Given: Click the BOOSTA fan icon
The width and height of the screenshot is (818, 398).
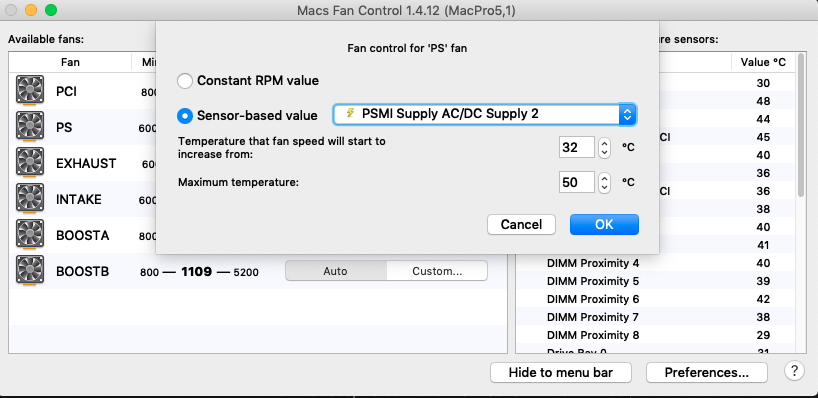Looking at the screenshot, I should click(x=30, y=235).
